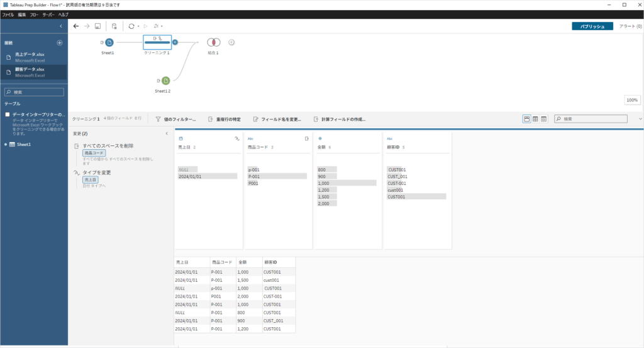Open the フロー menu
The width and height of the screenshot is (644, 348).
(34, 14)
